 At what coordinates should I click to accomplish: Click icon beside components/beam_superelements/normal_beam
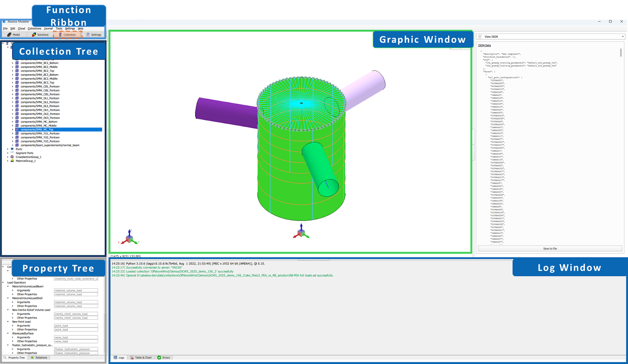(17, 145)
